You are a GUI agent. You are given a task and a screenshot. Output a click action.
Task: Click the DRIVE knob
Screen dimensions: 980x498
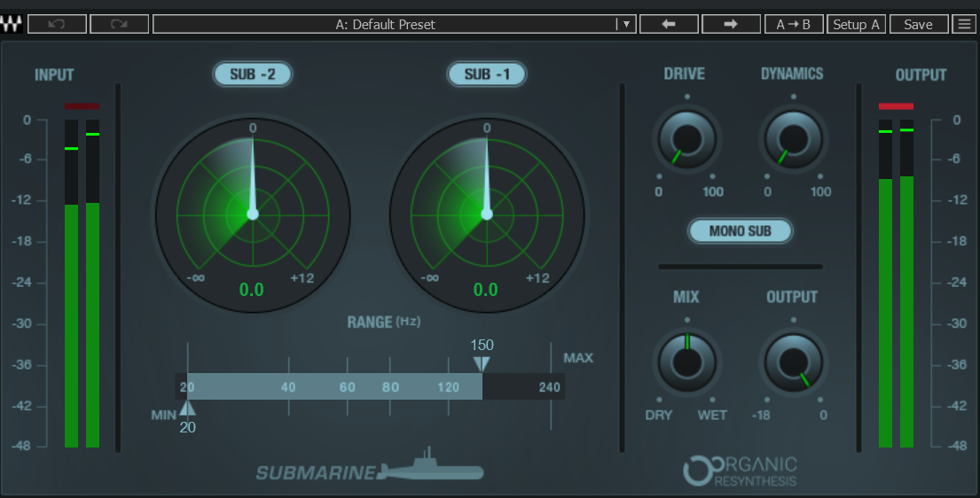coord(686,139)
